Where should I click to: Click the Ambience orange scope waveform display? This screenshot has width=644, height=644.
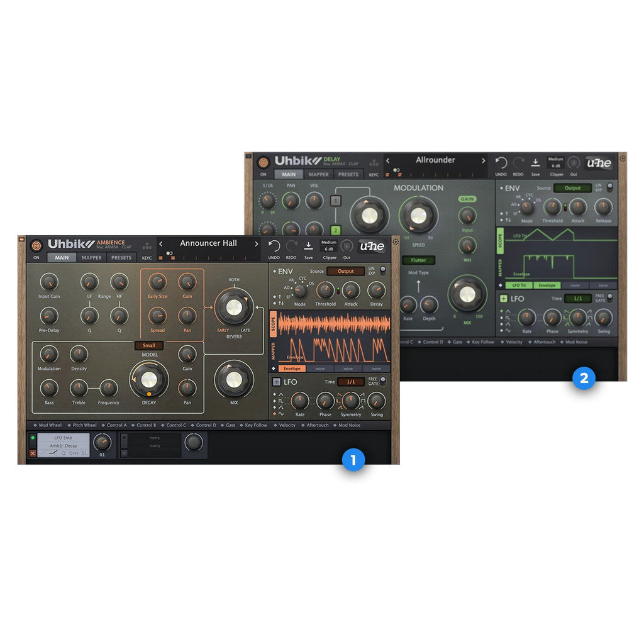coord(334,324)
